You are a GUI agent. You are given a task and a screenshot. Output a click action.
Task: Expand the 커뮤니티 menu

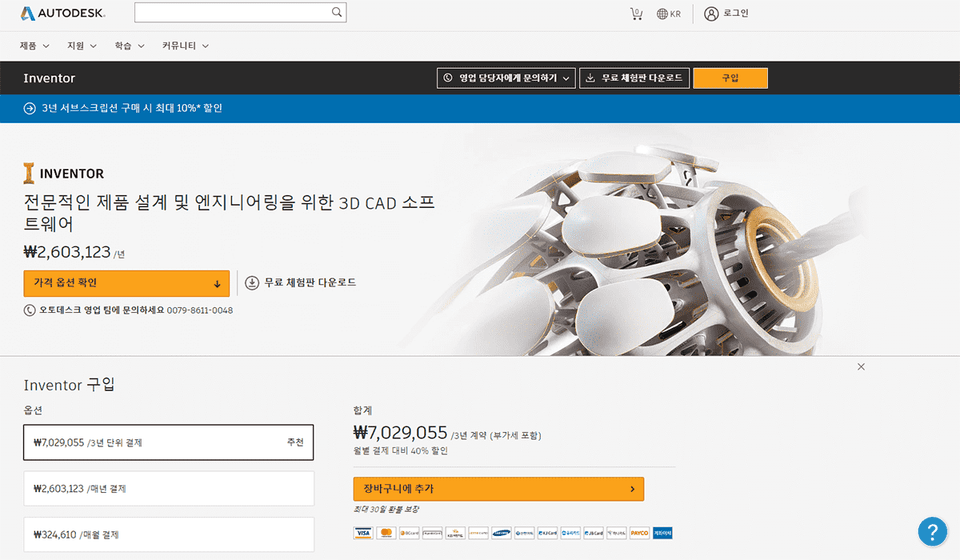tap(186, 46)
